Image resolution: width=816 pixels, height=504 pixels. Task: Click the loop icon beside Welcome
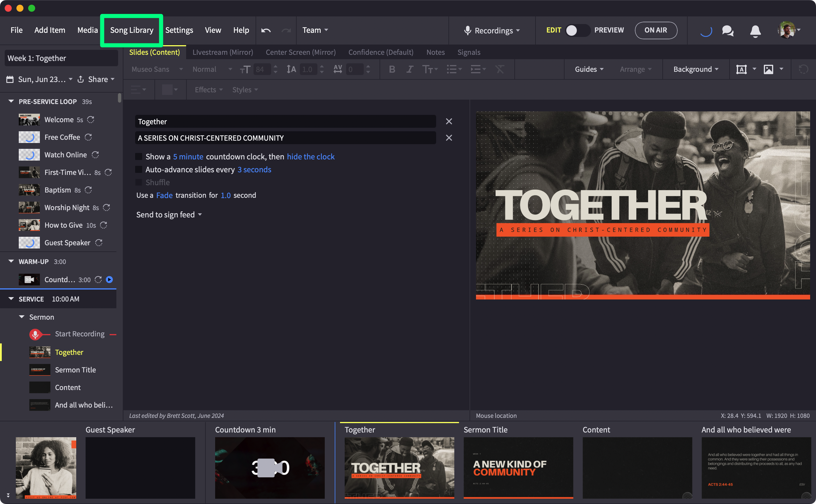[x=91, y=120]
